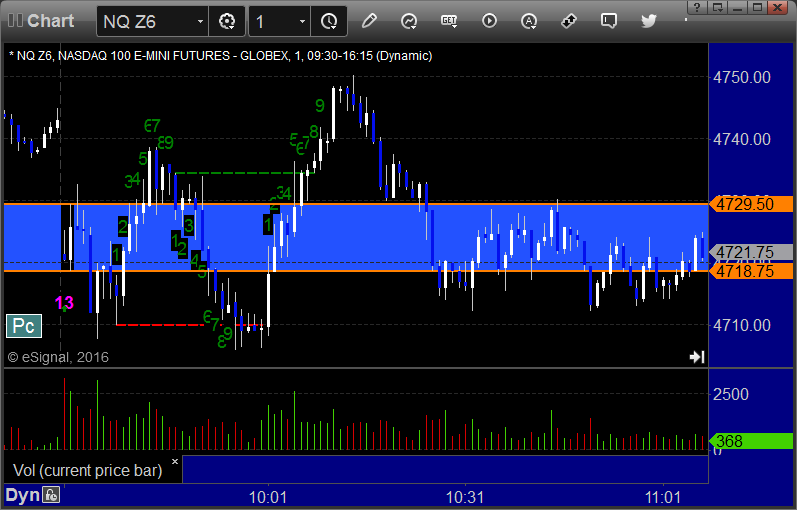
Task: Open the studies indicator icon menu
Action: pyautogui.click(x=409, y=21)
